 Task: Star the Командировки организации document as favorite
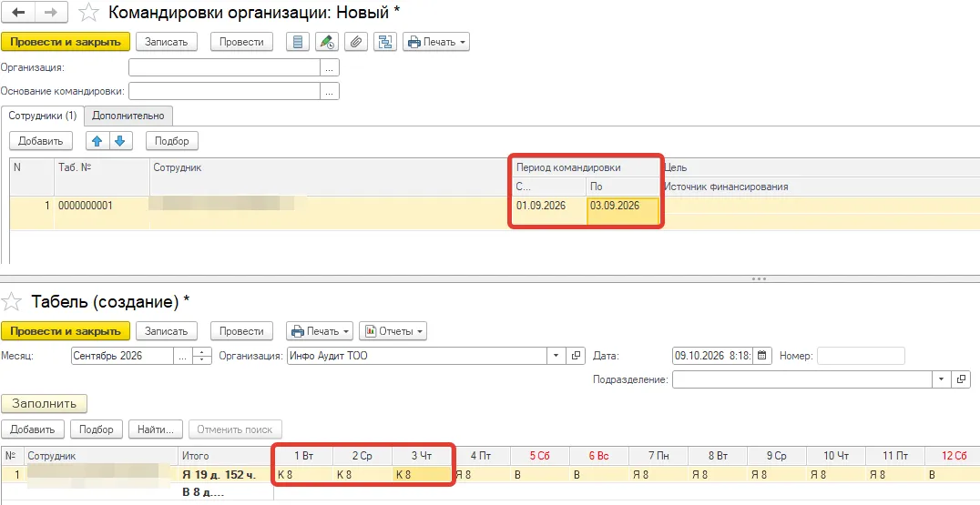(x=90, y=13)
